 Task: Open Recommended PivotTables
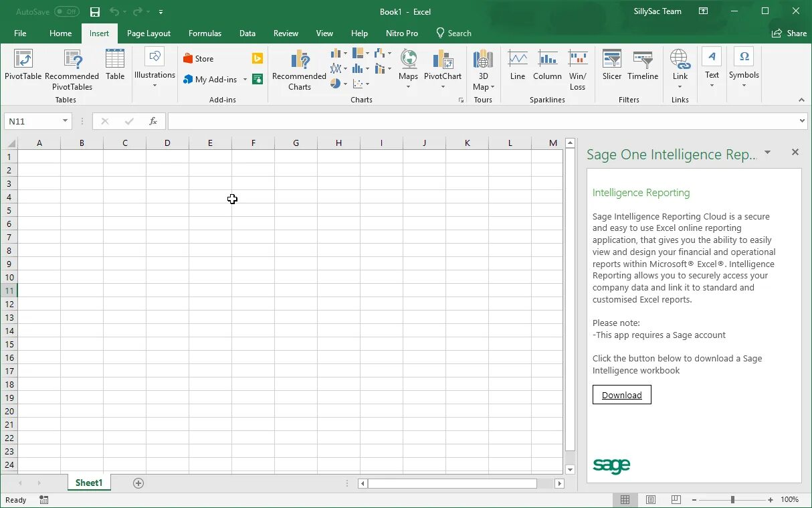pyautogui.click(x=72, y=70)
